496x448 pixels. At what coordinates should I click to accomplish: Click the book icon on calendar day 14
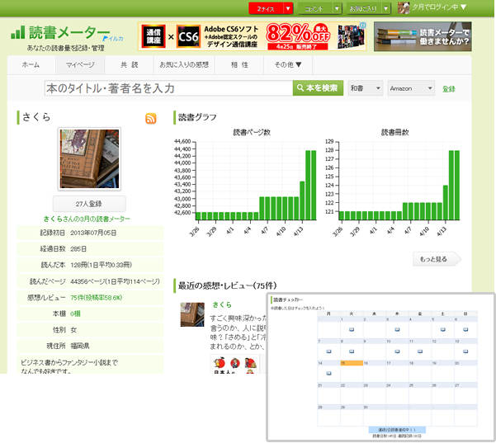328,373
